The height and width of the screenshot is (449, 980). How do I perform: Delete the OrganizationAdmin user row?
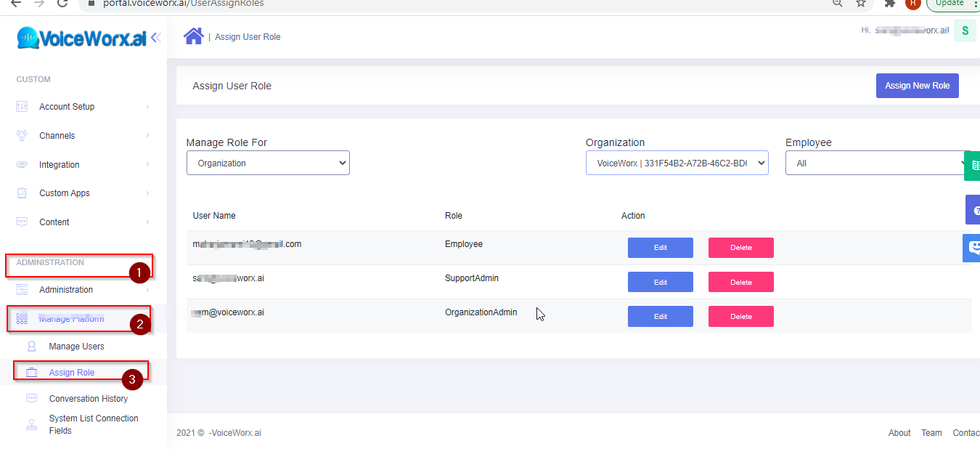coord(740,317)
